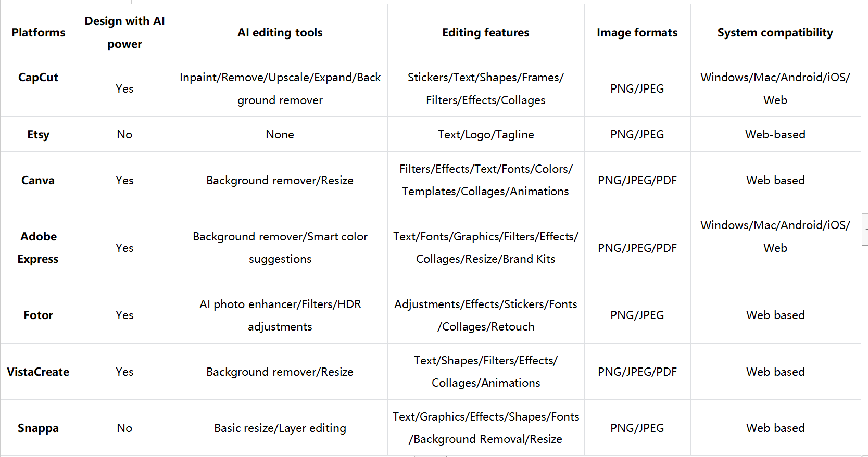Image resolution: width=868 pixels, height=457 pixels.
Task: Click the 'Inpaint/Remove/Upscale/Expand' AI tools cell
Action: click(x=280, y=88)
